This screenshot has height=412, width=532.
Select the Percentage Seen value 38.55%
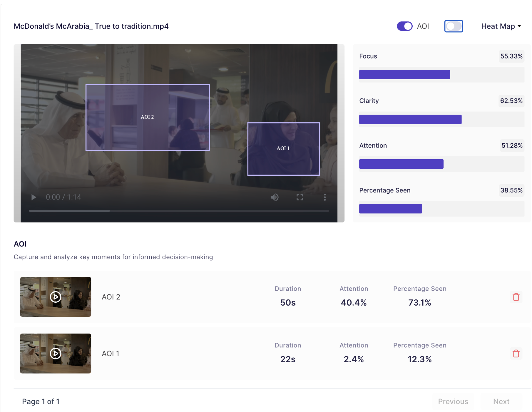(x=511, y=190)
